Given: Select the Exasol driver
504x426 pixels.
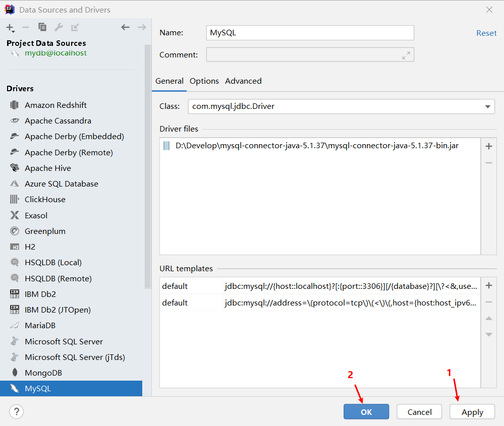Looking at the screenshot, I should point(71,215).
